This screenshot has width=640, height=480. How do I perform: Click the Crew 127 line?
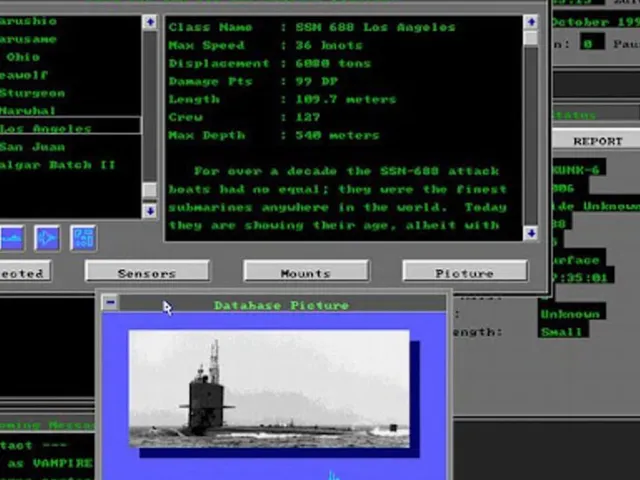tap(244, 117)
